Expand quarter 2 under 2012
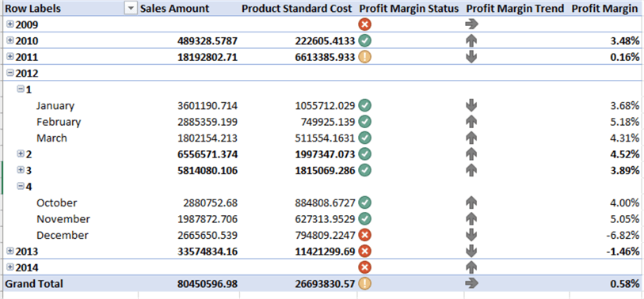Image resolution: width=644 pixels, height=299 pixels. pyautogui.click(x=20, y=153)
